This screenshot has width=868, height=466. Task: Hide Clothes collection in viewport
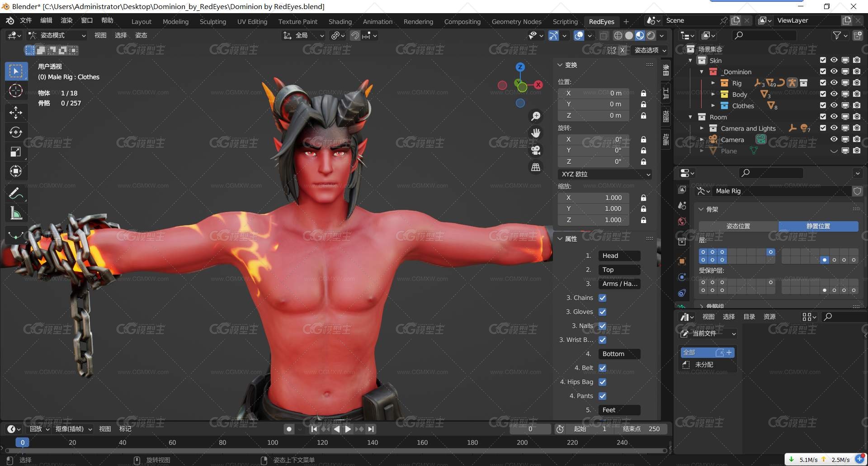tap(834, 105)
